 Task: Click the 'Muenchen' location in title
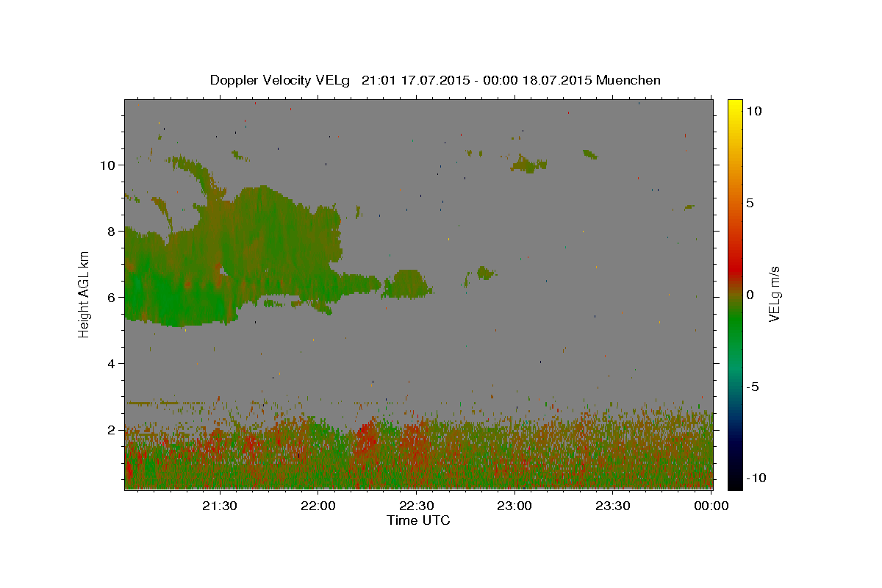[628, 80]
